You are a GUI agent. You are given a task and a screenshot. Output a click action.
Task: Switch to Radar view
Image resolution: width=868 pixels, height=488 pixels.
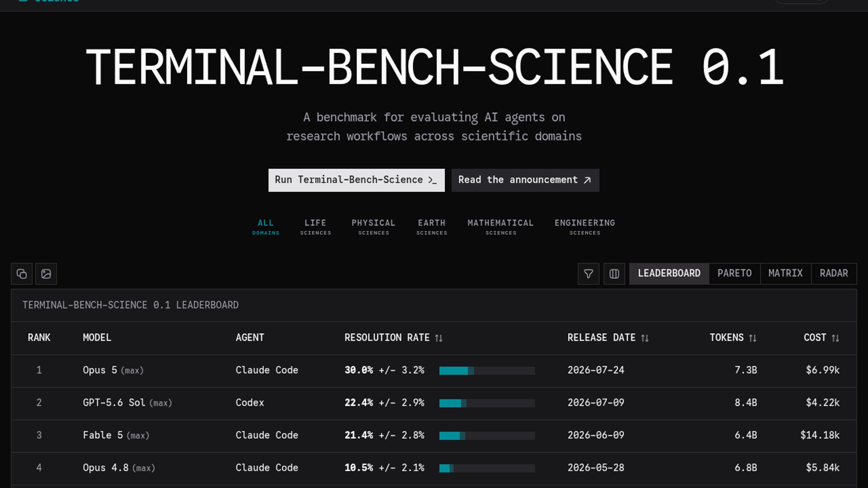834,274
